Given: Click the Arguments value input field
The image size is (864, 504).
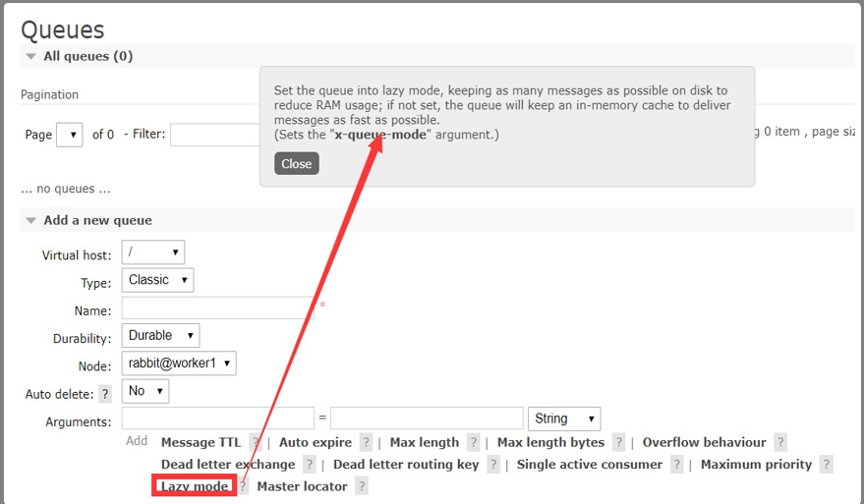Looking at the screenshot, I should (x=427, y=419).
